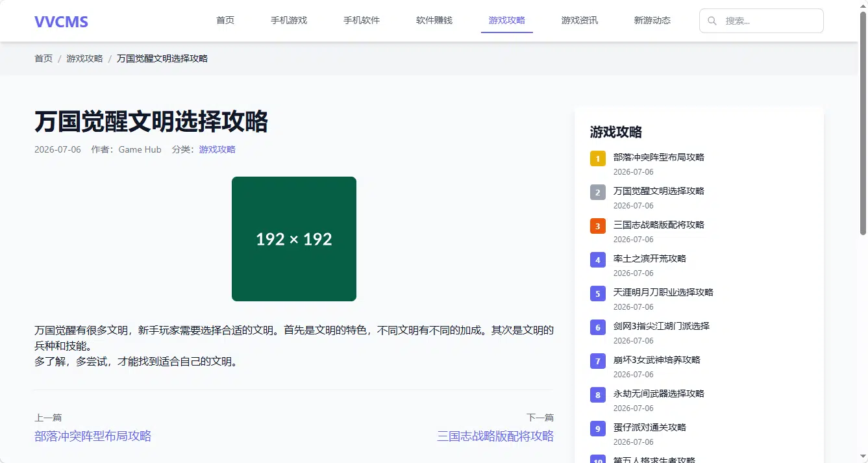This screenshot has width=868, height=463.
Task: Click the purple rank 5 badge
Action: 598,294
